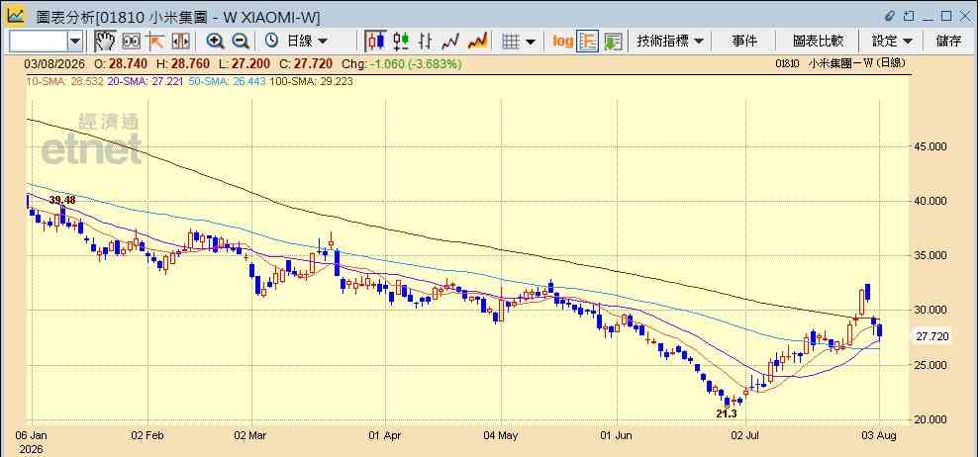Image resolution: width=980 pixels, height=457 pixels.
Task: Open the 設定 dropdown menu
Action: pos(893,42)
